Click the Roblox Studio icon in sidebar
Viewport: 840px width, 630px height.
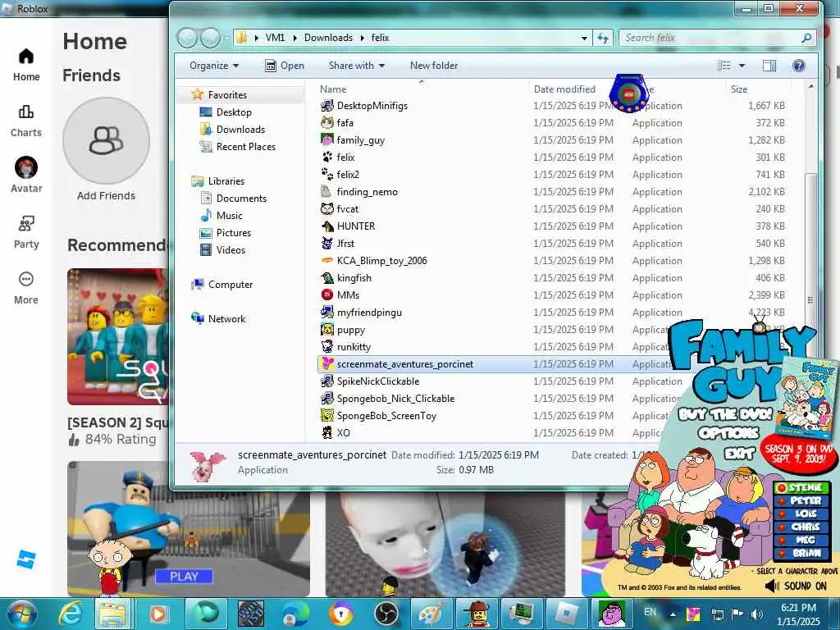point(26,559)
